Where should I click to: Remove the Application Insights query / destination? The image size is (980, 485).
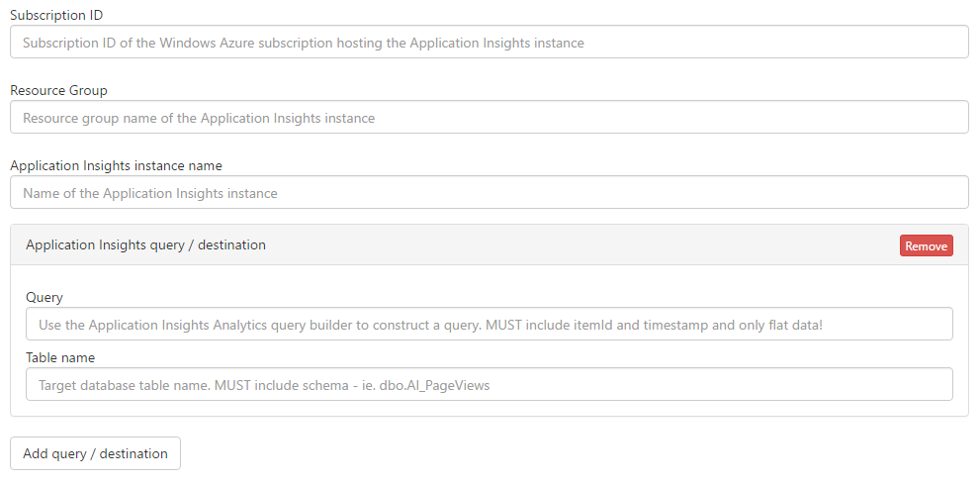926,245
